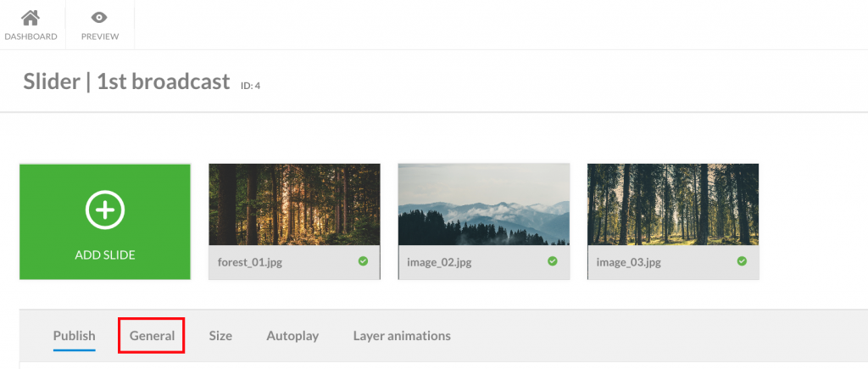This screenshot has width=868, height=369.
Task: Go to the Autoplay tab
Action: click(292, 336)
